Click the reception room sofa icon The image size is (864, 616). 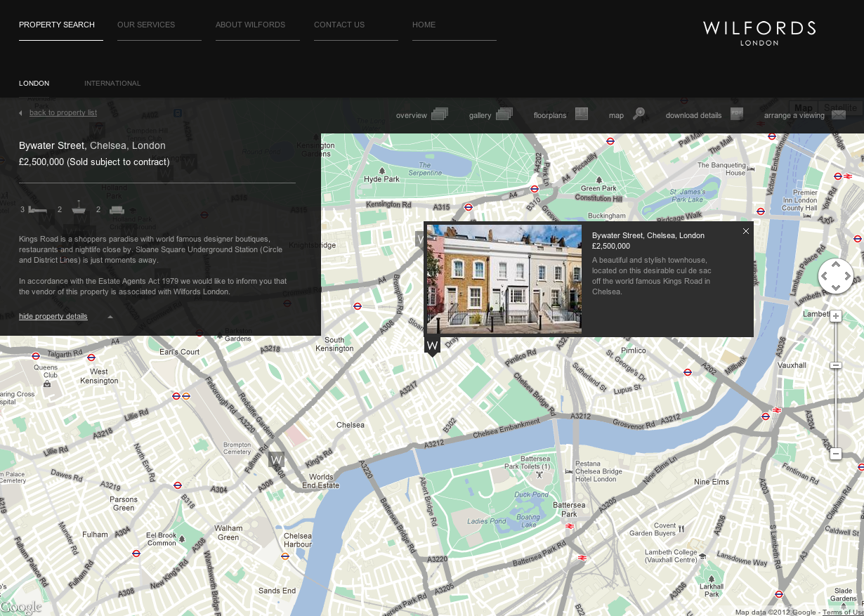117,209
